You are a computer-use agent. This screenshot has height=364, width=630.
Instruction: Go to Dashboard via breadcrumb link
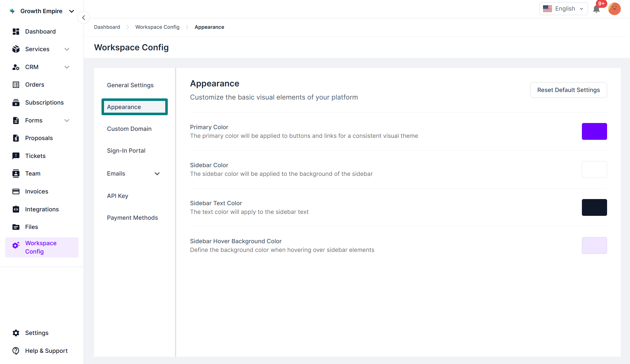tap(107, 27)
